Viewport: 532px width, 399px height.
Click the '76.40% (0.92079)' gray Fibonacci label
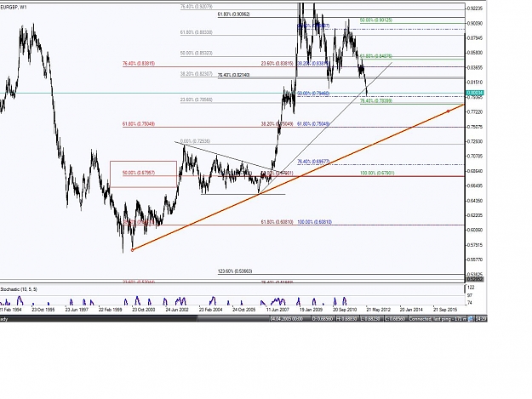coord(197,7)
